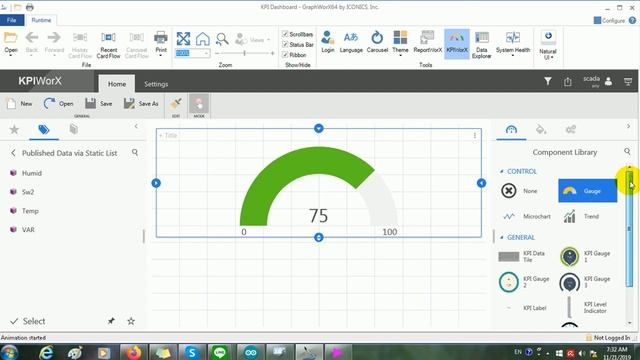This screenshot has width=640, height=360.
Task: Search the Published Data list
Action: tap(135, 153)
